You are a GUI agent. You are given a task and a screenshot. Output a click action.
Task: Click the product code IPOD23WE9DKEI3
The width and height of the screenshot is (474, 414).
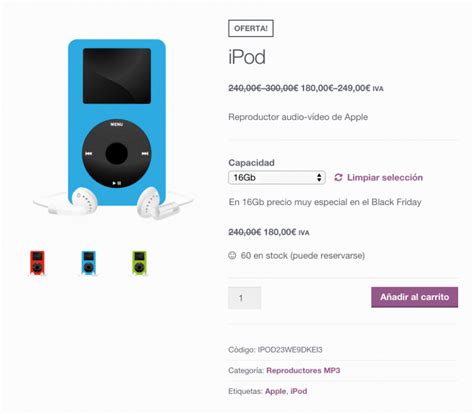(x=290, y=350)
